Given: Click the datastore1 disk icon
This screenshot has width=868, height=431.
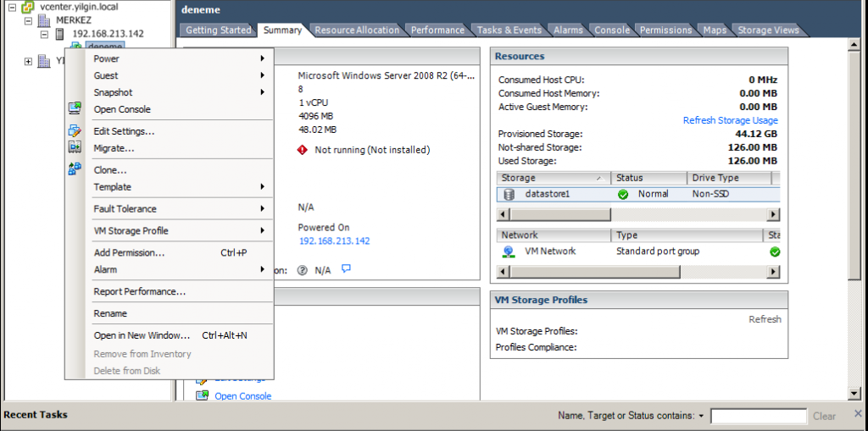Looking at the screenshot, I should (x=509, y=194).
